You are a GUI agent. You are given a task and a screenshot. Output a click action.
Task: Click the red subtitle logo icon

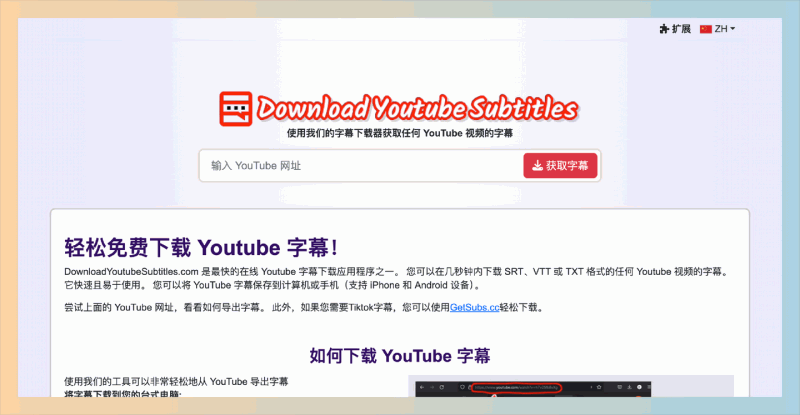pyautogui.click(x=236, y=109)
